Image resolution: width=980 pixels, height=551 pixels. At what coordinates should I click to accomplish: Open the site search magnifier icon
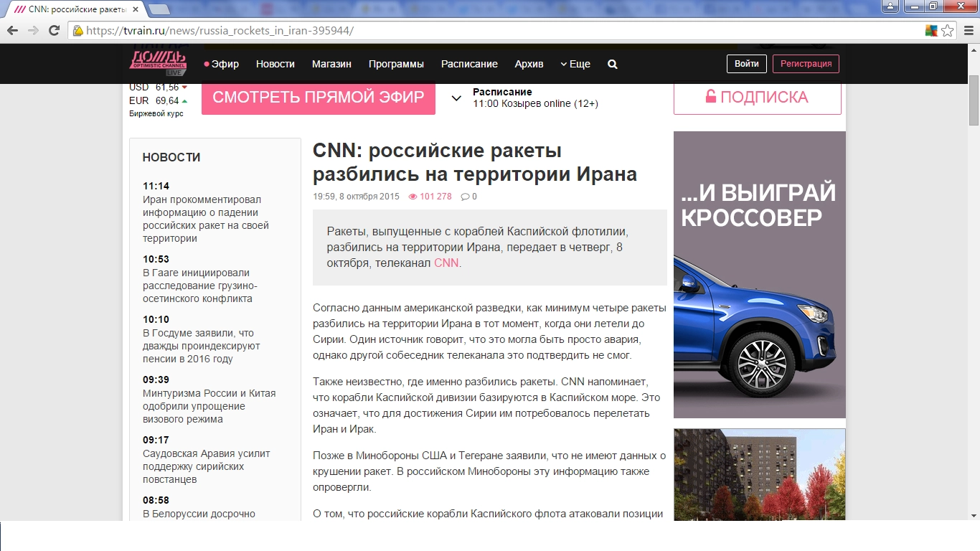612,64
